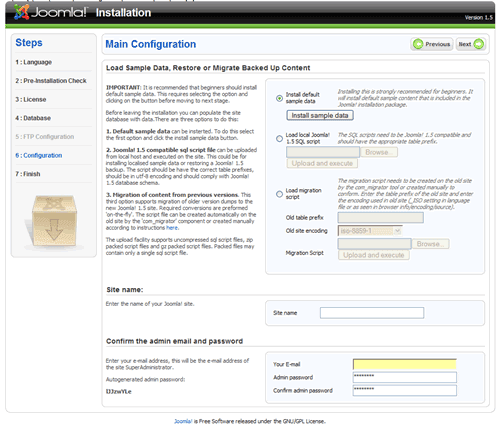500x424 pixels.
Task: Click the local SQL script file path field
Action: (x=323, y=152)
